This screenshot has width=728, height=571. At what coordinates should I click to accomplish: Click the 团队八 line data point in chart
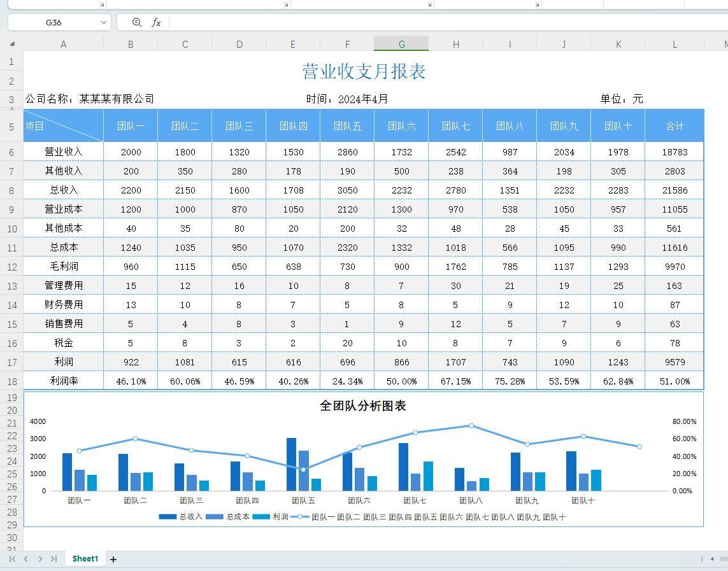tap(471, 425)
